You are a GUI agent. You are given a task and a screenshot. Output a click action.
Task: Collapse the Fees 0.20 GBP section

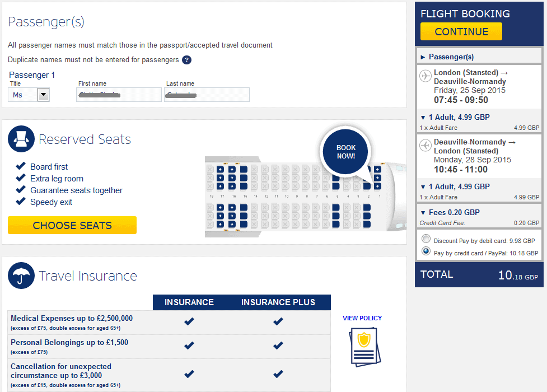[450, 213]
